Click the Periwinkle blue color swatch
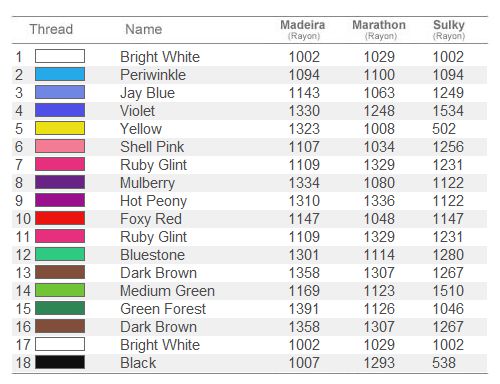 coord(60,74)
